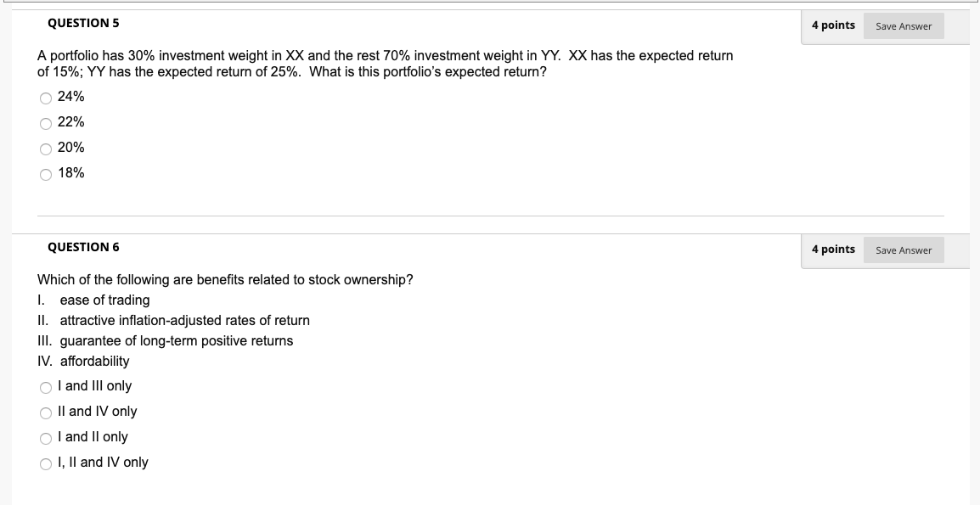
Task: Select 'I and II only' answer
Action: (x=45, y=437)
